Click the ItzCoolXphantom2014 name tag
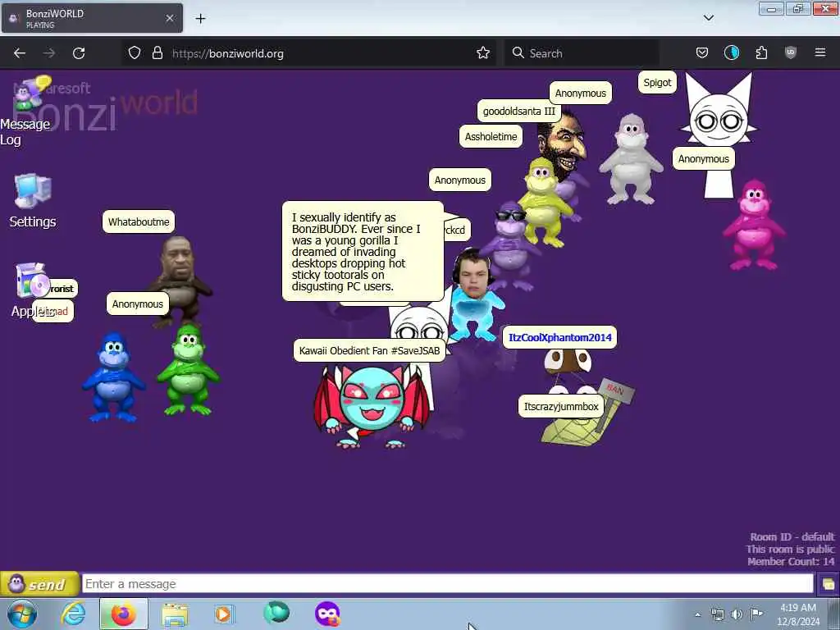The height and width of the screenshot is (630, 840). pyautogui.click(x=559, y=337)
